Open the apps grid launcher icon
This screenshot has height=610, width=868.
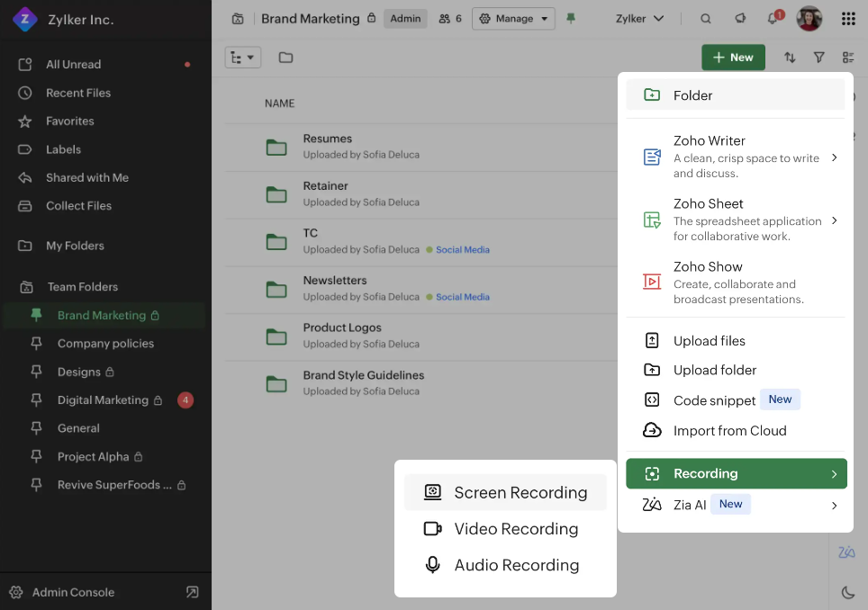click(847, 19)
